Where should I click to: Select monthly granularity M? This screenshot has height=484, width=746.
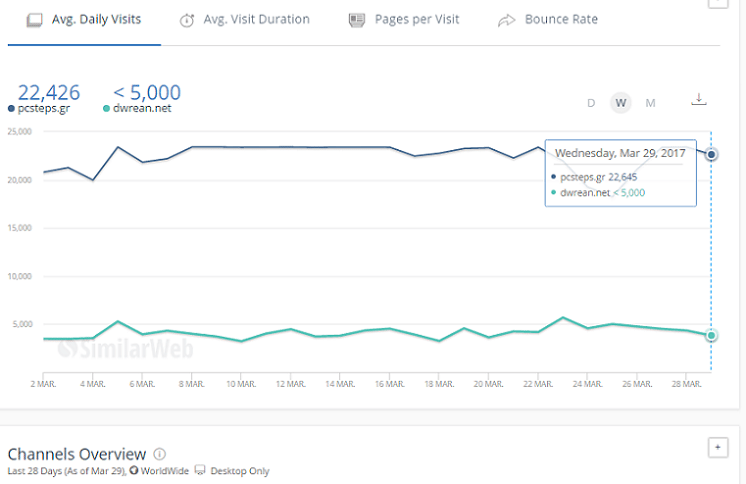tap(650, 103)
